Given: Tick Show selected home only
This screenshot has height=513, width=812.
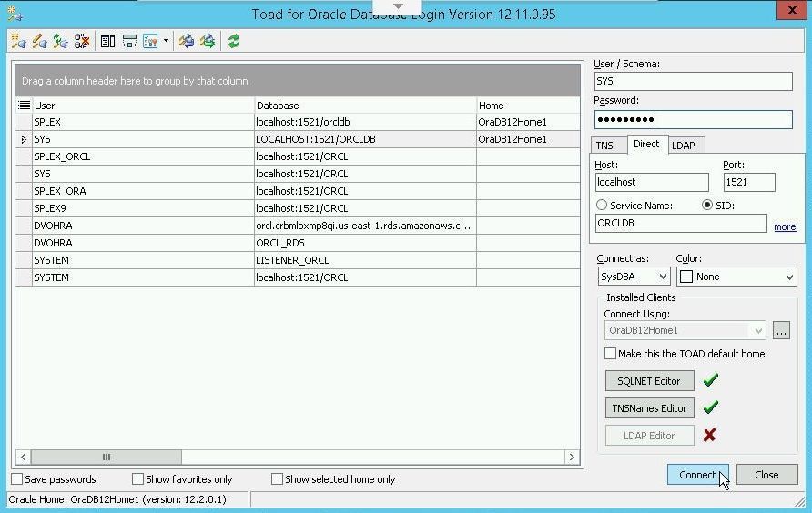Looking at the screenshot, I should click(277, 478).
